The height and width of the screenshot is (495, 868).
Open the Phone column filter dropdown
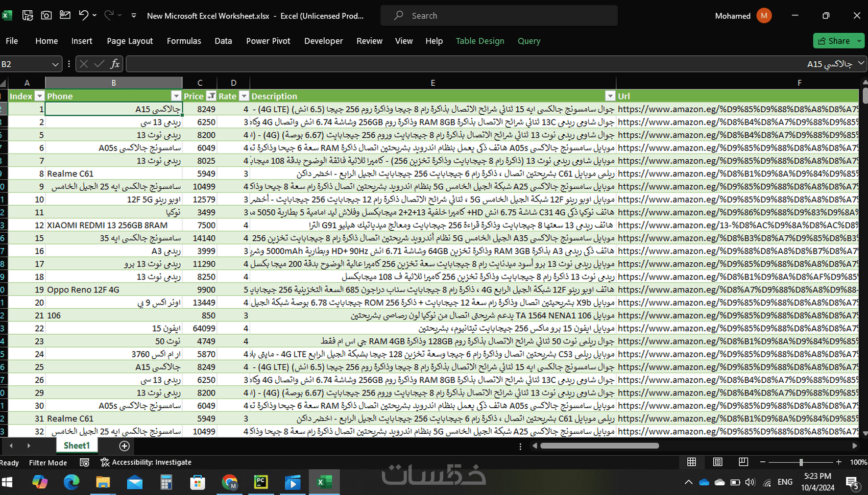tap(176, 96)
